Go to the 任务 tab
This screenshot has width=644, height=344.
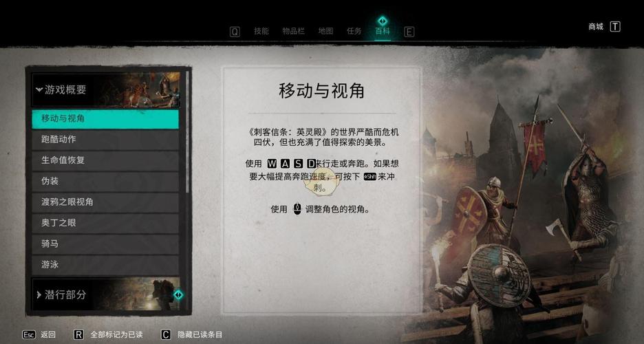coord(354,31)
